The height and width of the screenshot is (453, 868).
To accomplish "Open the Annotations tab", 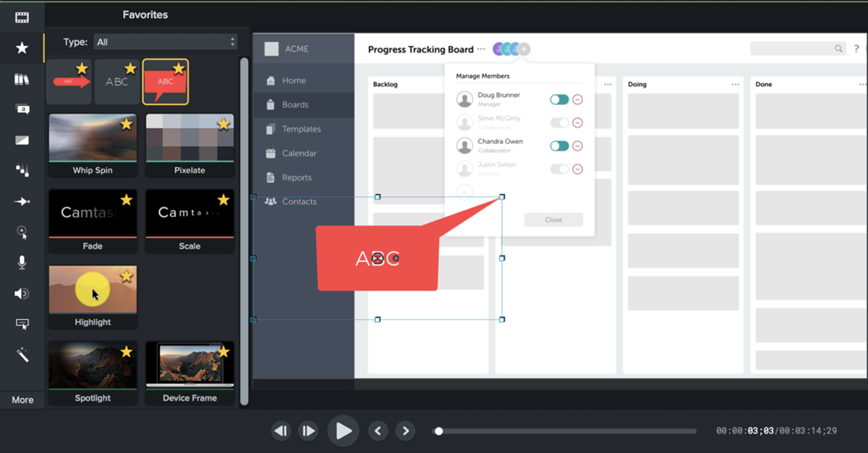I will (x=22, y=109).
